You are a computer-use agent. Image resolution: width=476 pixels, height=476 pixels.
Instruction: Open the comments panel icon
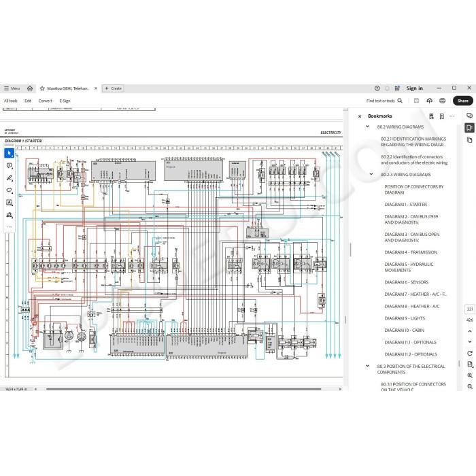coord(469,116)
